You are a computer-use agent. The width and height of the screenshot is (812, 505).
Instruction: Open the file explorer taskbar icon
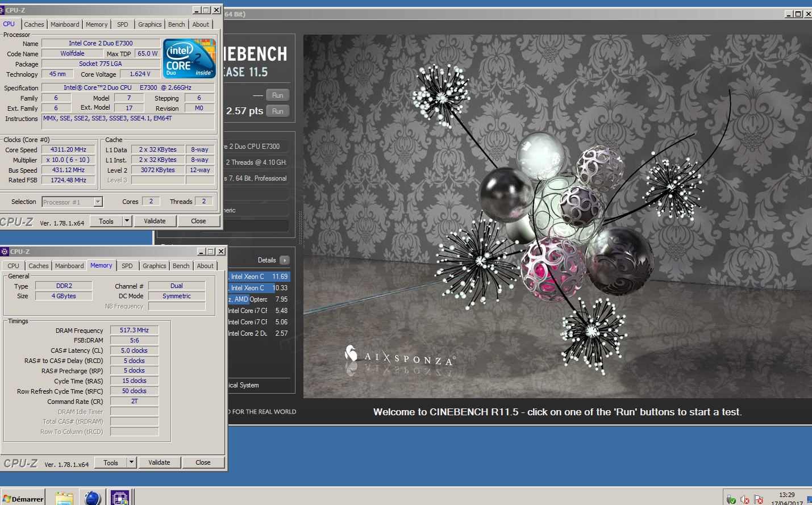click(64, 499)
